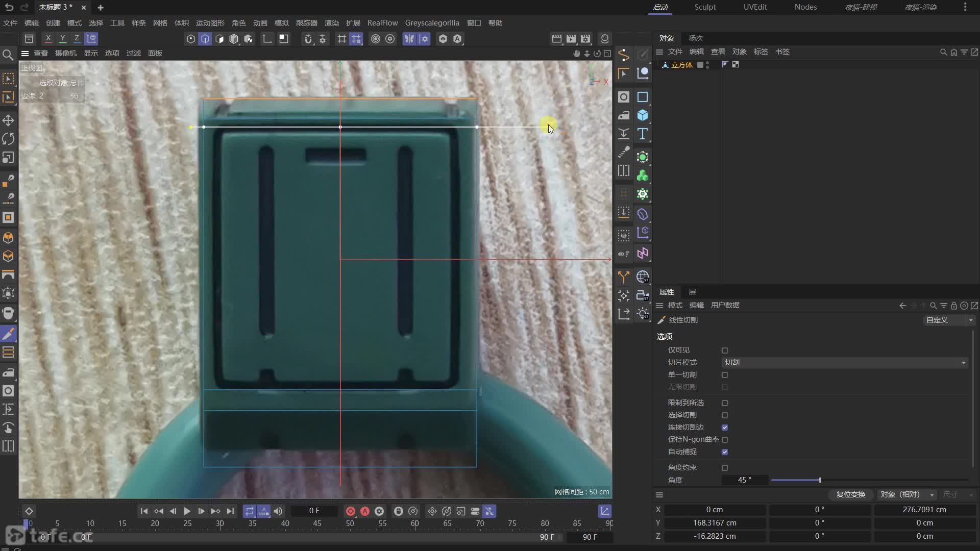Select the Rotate tool in left toolbar
Screen dimensions: 980x551
(8, 139)
